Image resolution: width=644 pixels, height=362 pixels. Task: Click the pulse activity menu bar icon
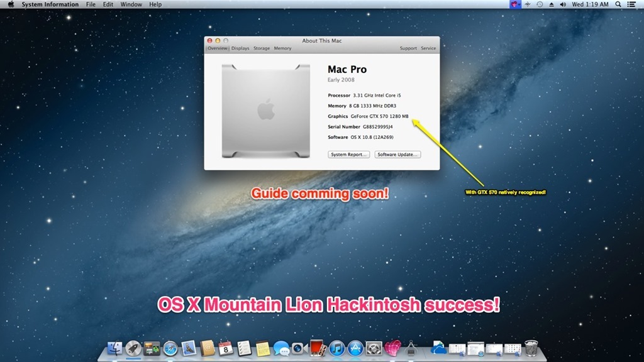pyautogui.click(x=528, y=4)
